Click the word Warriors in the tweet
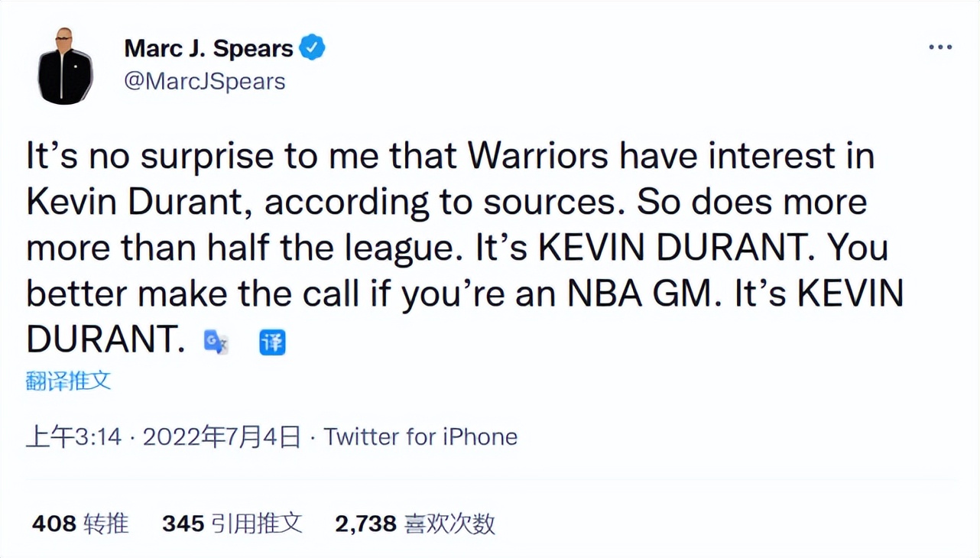Viewport: 980px width, 558px height. coord(538,157)
